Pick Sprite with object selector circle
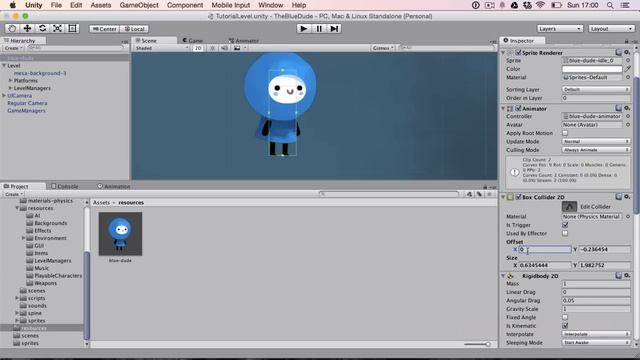This screenshot has height=360, width=640. click(x=628, y=60)
